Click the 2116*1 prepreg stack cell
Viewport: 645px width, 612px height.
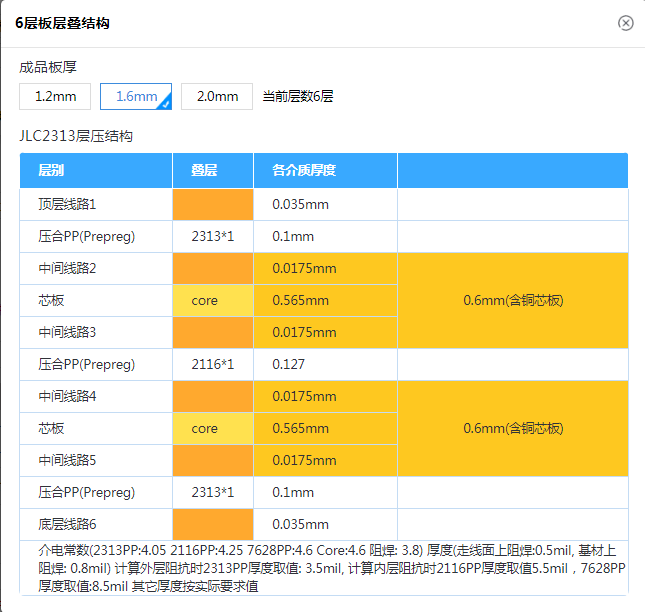click(x=213, y=364)
